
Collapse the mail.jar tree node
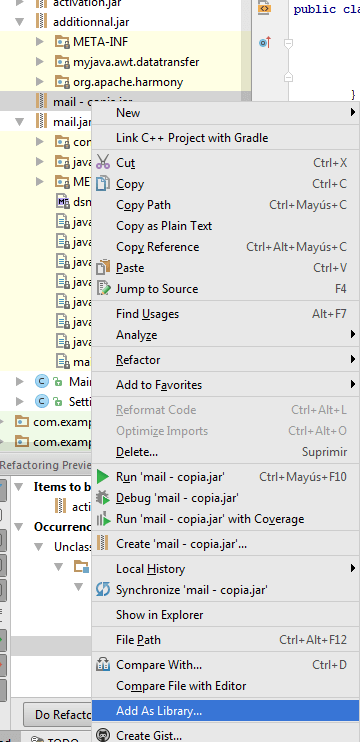tap(19, 122)
